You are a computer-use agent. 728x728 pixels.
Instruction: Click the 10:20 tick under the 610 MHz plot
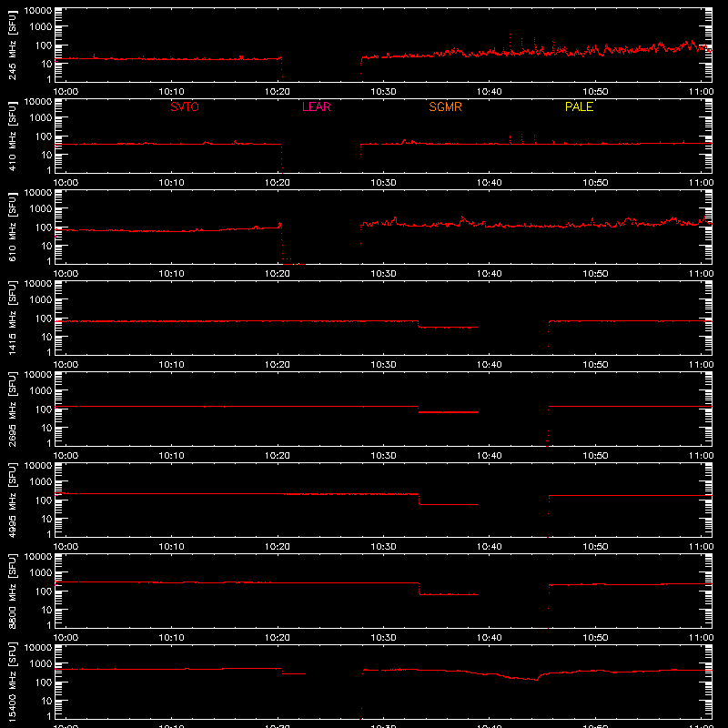pos(278,274)
